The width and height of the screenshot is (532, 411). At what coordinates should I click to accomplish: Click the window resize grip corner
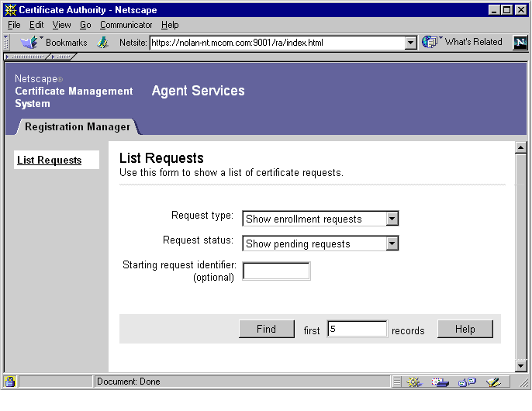click(524, 383)
